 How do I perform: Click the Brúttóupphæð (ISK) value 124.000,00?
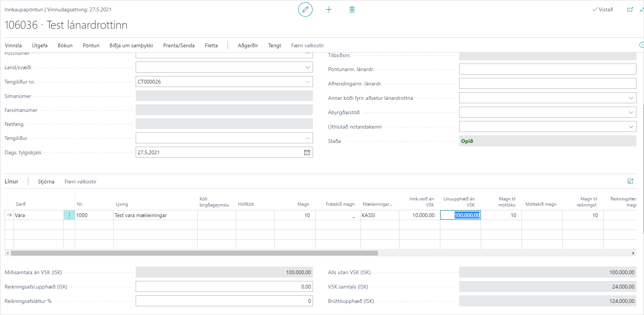[x=548, y=301]
